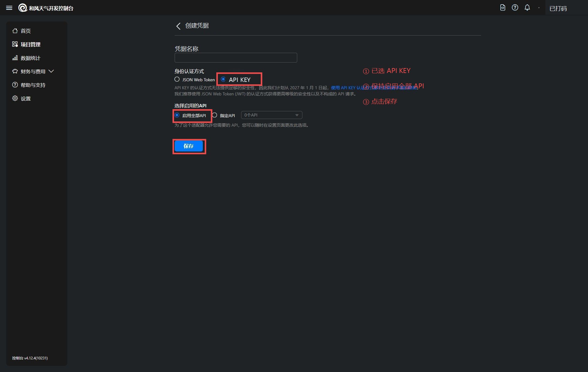Click the home icon beside 首页
Image resolution: width=588 pixels, height=372 pixels.
[15, 31]
